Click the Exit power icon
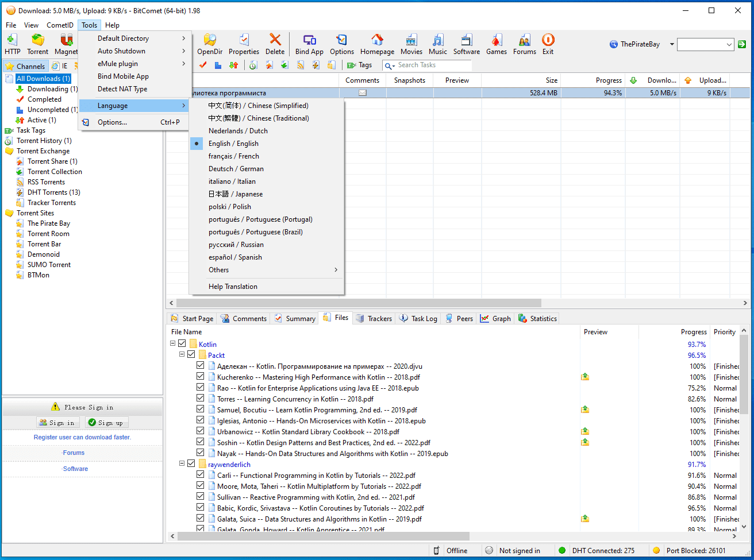Viewport: 754px width, 560px height. click(548, 44)
